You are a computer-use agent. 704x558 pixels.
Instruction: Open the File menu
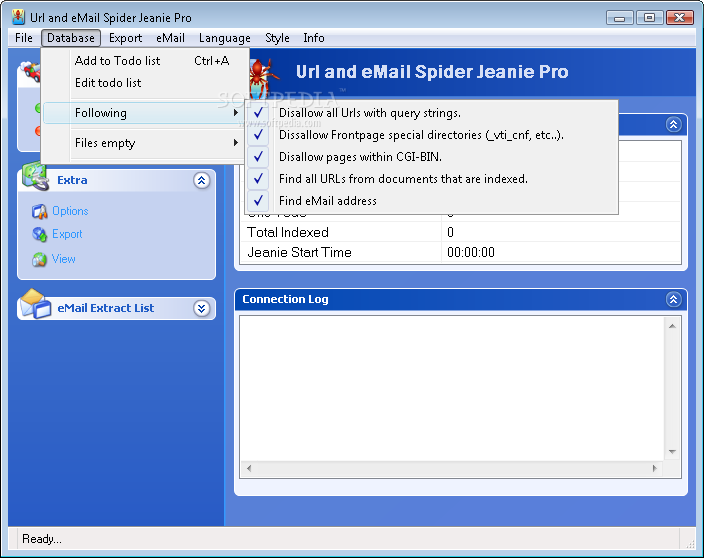(24, 38)
